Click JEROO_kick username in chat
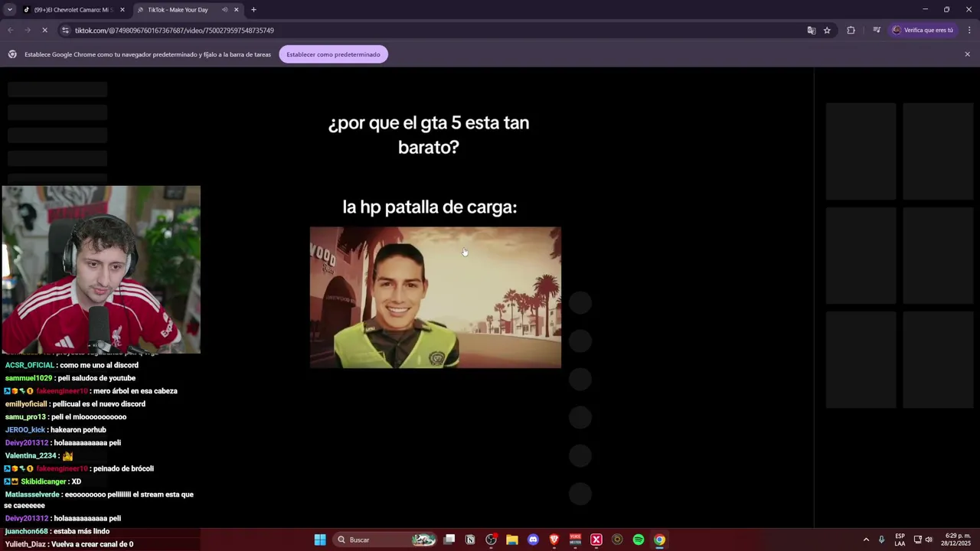980x551 pixels. coord(24,430)
